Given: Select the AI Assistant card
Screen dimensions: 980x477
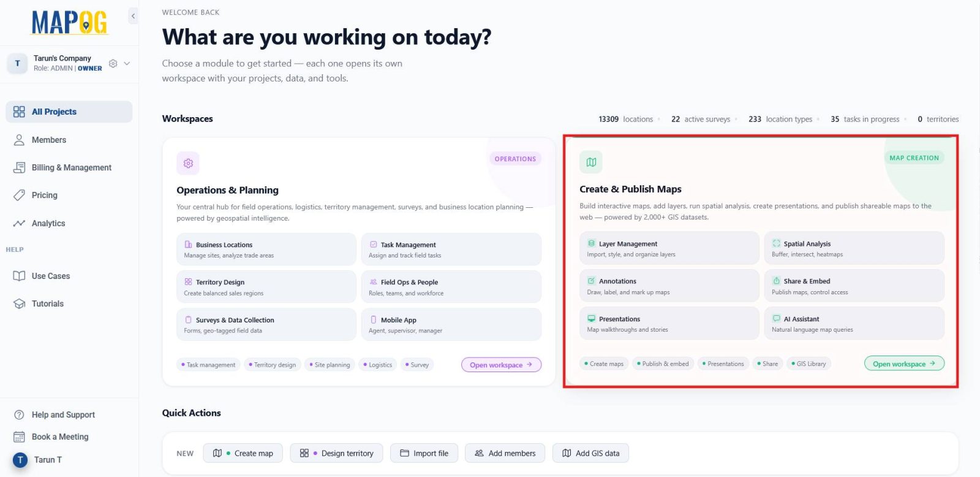Looking at the screenshot, I should (x=854, y=323).
